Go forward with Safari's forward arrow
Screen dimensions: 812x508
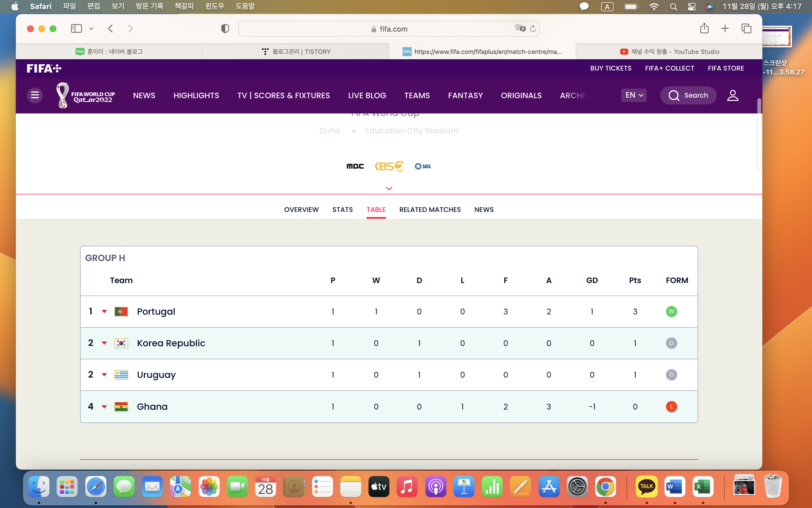click(130, 29)
